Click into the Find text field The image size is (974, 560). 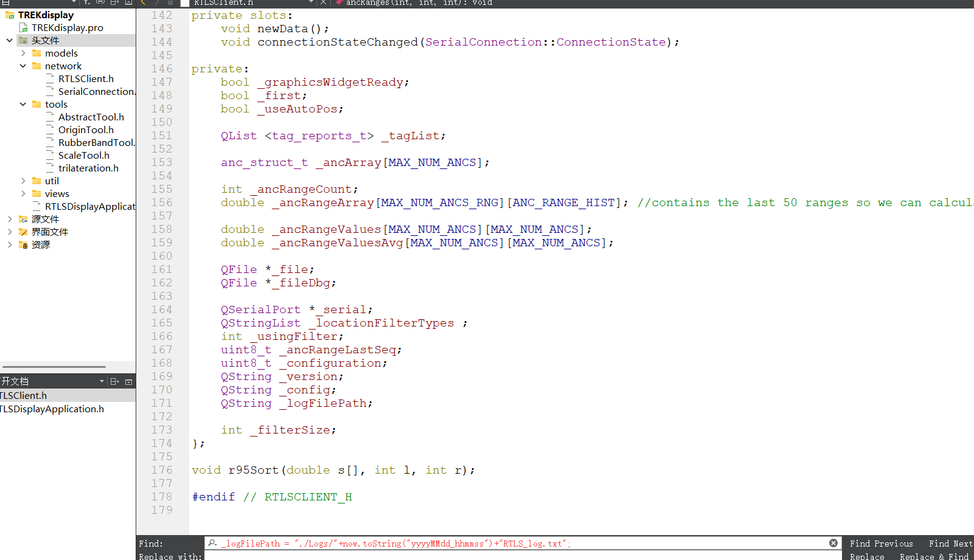click(x=517, y=544)
